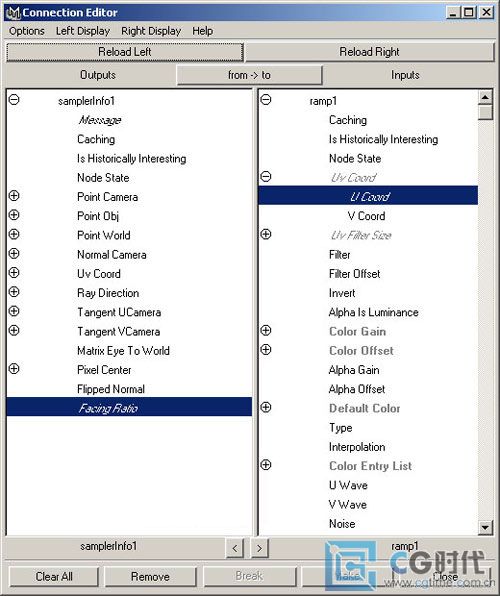Image resolution: width=500 pixels, height=596 pixels.
Task: Select the Filter input attribute
Action: pos(340,255)
